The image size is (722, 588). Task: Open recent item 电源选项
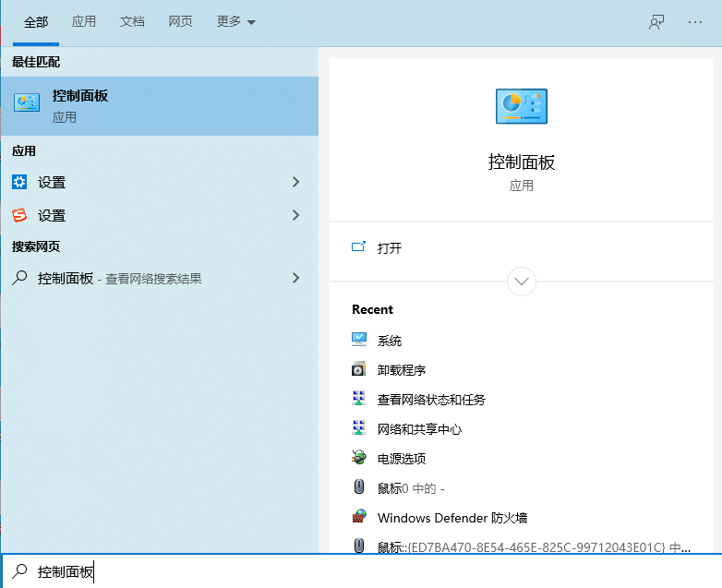coord(402,459)
